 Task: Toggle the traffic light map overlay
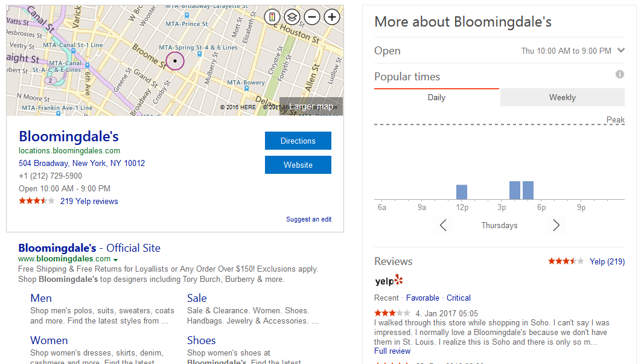pyautogui.click(x=272, y=17)
